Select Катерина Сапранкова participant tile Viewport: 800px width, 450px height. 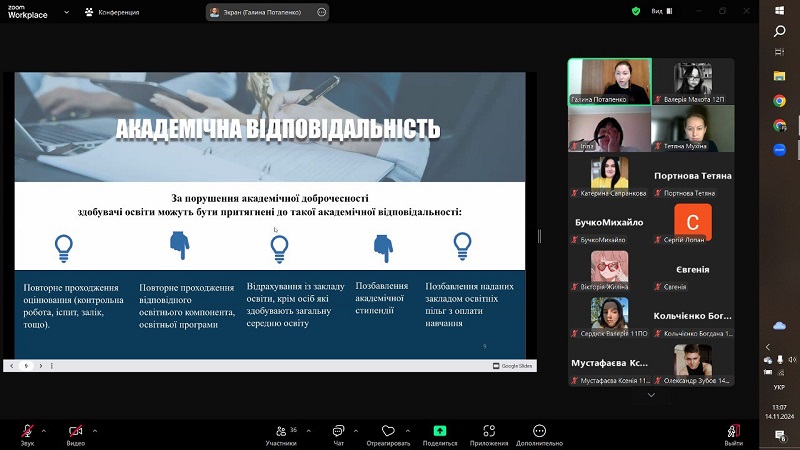[x=610, y=176]
